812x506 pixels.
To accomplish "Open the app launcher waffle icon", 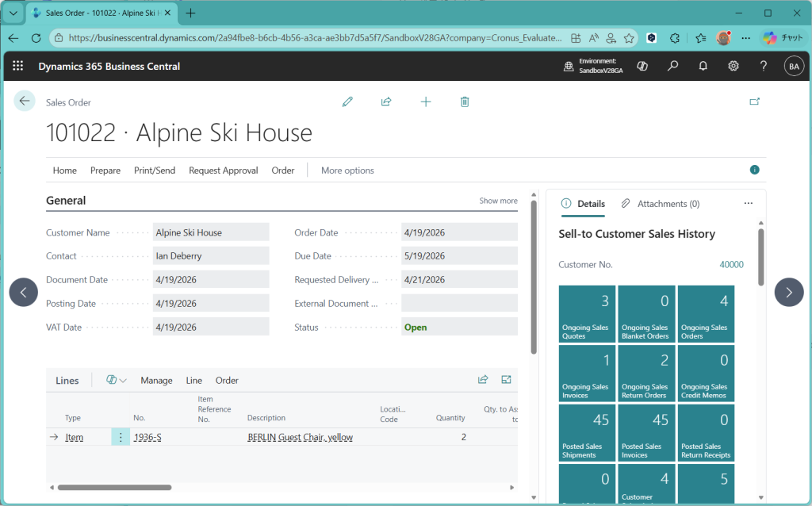I will point(18,67).
